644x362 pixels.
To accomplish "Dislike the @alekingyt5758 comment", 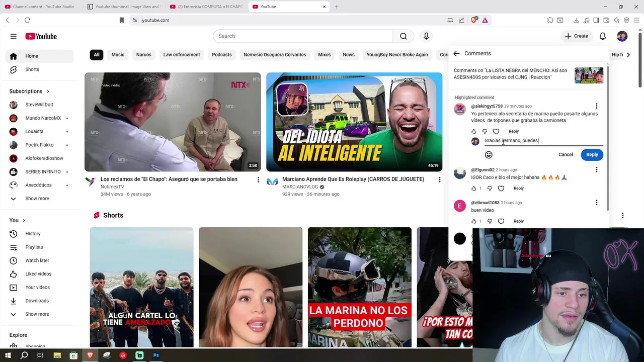I will 485,131.
